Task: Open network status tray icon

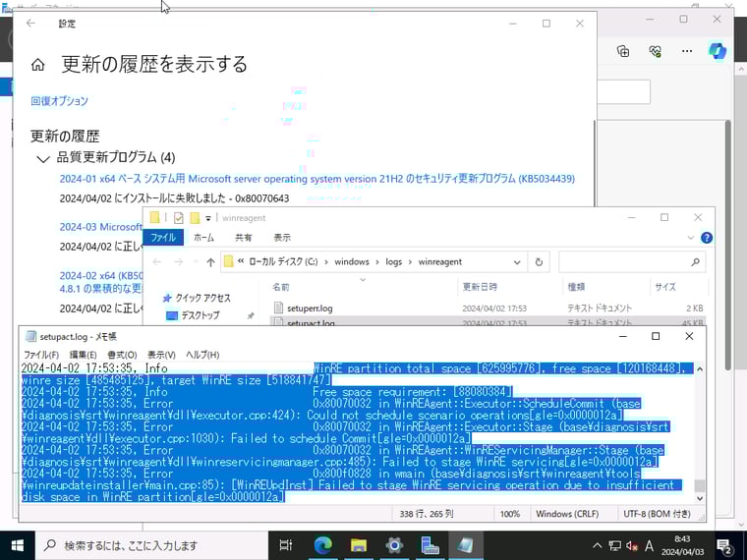Action: point(615,545)
